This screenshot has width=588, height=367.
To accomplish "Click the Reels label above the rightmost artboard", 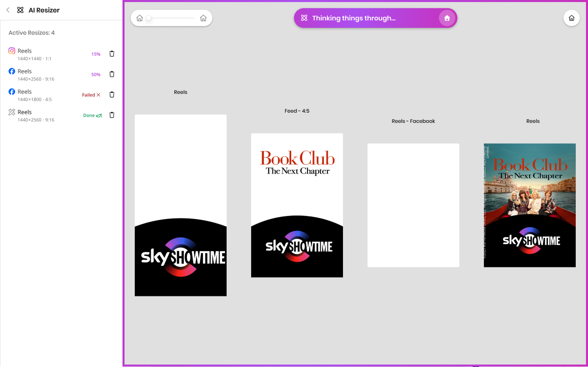I will click(x=533, y=121).
